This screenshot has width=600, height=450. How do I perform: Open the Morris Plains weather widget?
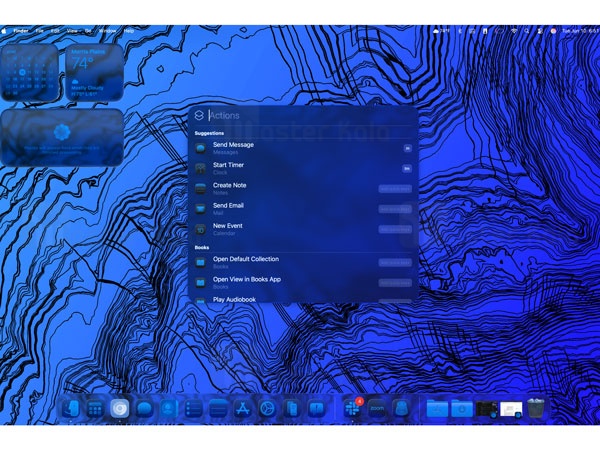click(95, 73)
